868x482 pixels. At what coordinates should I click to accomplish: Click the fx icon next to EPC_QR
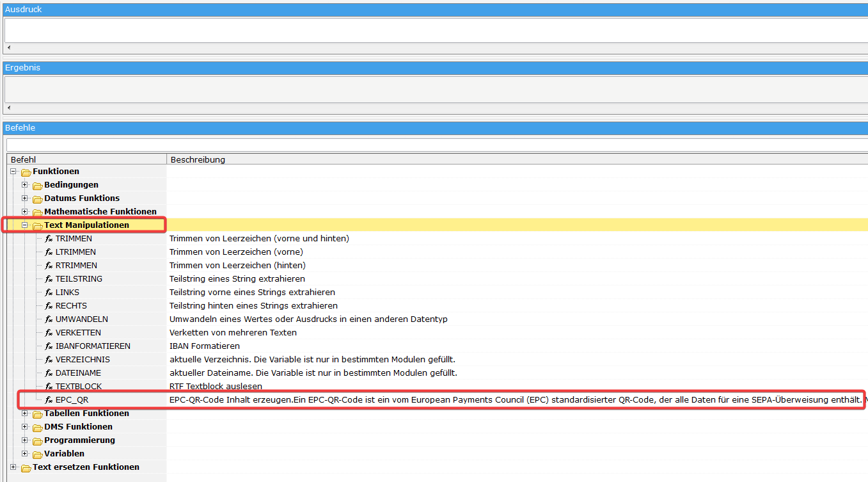coord(49,400)
